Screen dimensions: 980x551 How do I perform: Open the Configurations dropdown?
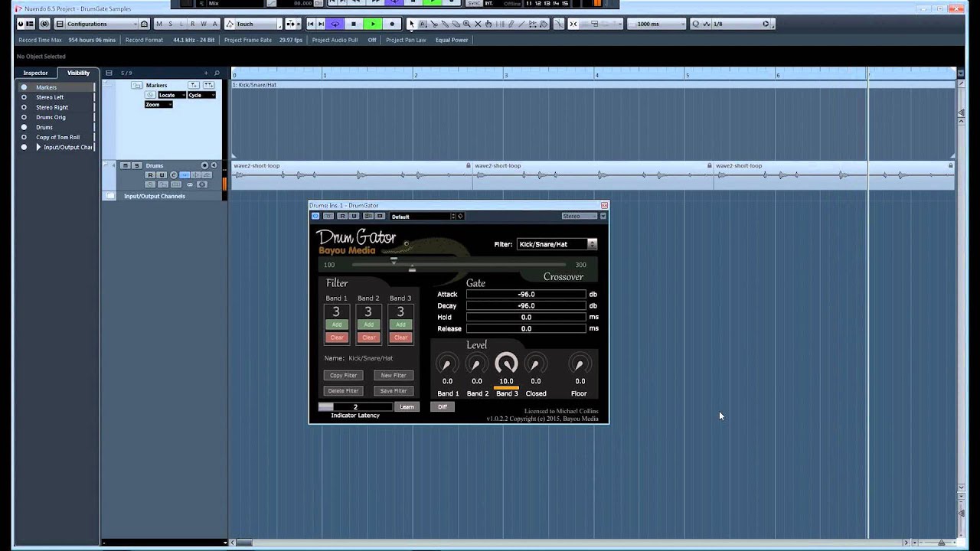[x=101, y=24]
